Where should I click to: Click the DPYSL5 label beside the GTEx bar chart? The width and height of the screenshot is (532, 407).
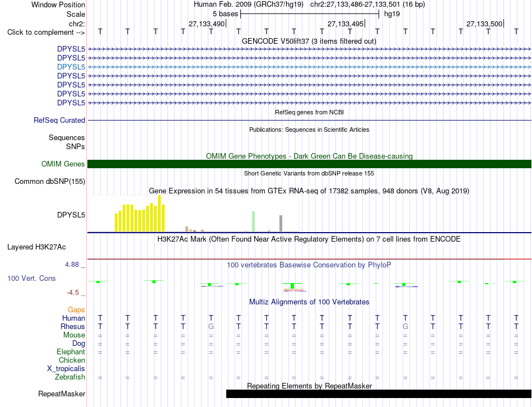[x=71, y=215]
